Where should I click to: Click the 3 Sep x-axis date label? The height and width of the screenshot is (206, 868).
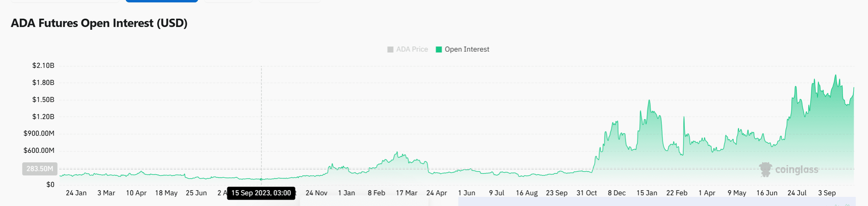[827, 193]
